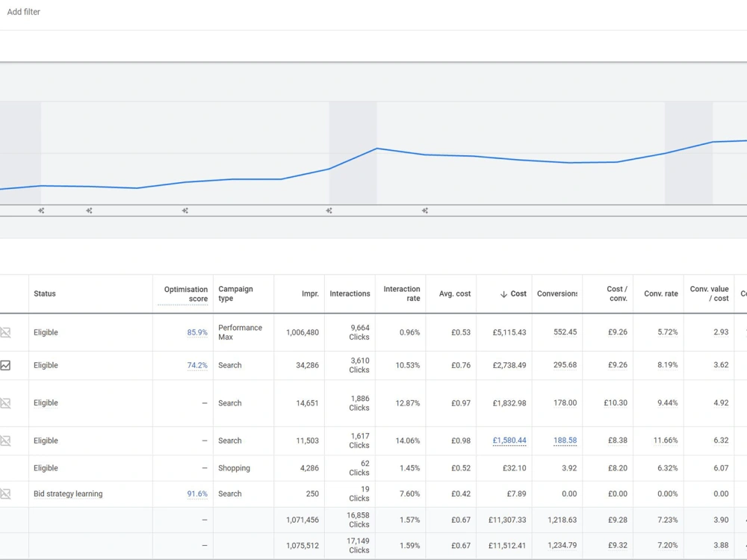Sort by the Status column header
Image resolution: width=747 pixels, height=560 pixels.
[x=45, y=293]
